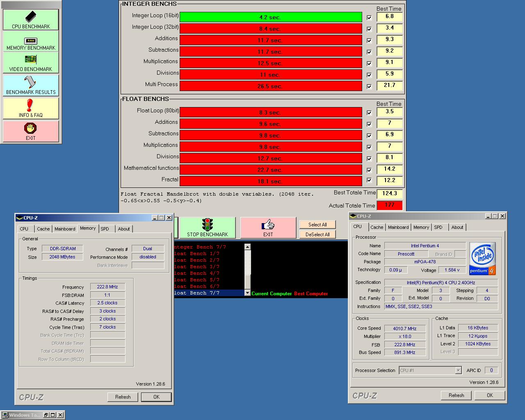Viewport: 525px width, 420px height.
Task: Click OK in left CPU-Z window
Action: coord(156,397)
